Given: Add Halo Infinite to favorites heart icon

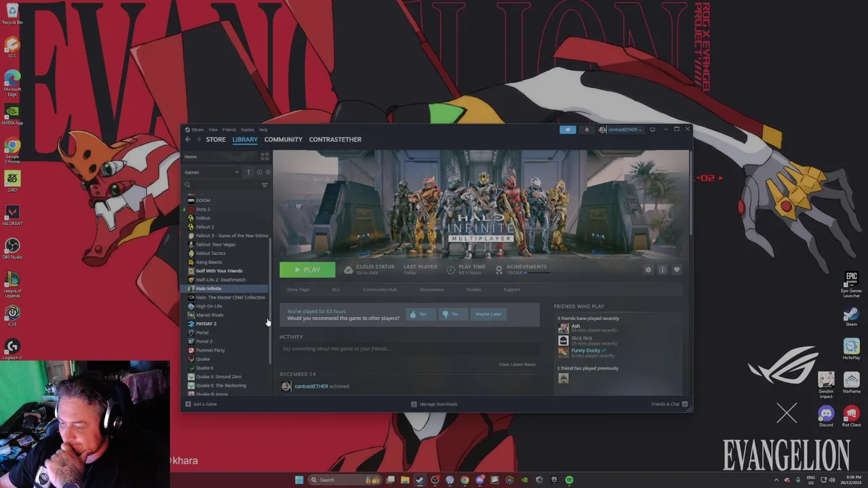Looking at the screenshot, I should click(677, 270).
